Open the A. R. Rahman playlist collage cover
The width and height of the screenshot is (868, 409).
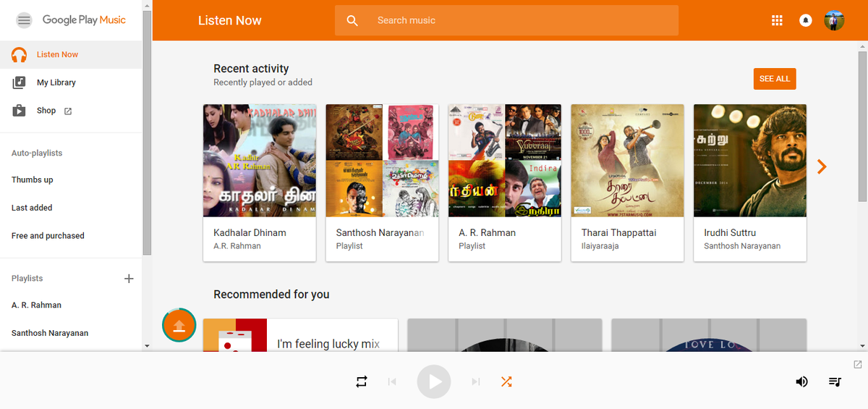pyautogui.click(x=505, y=161)
